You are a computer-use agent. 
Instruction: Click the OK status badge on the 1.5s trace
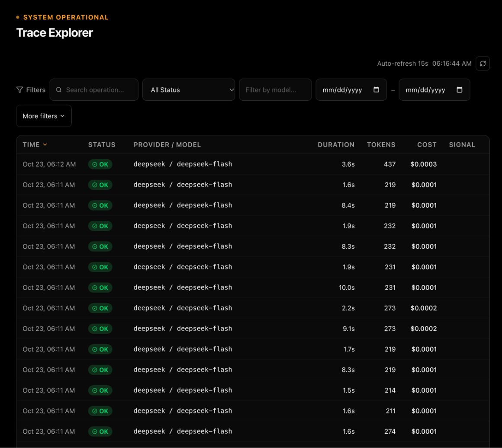tap(100, 390)
